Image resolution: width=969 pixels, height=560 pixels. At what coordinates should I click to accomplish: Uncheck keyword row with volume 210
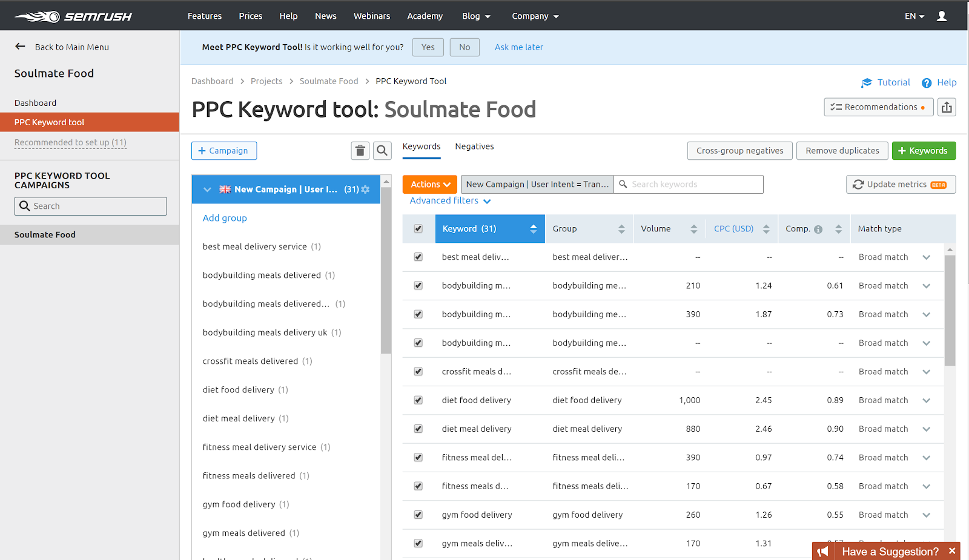(418, 286)
